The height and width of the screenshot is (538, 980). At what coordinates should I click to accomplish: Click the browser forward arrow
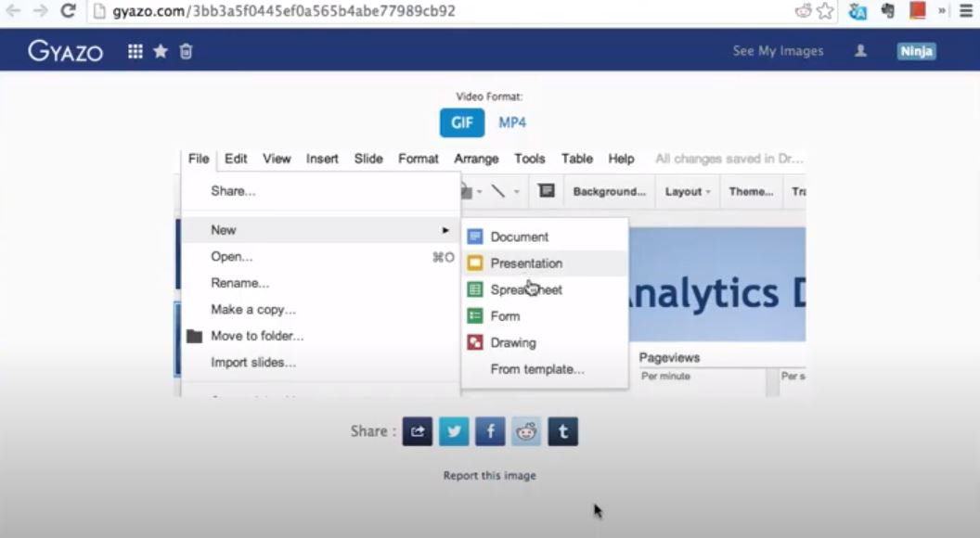coord(40,10)
